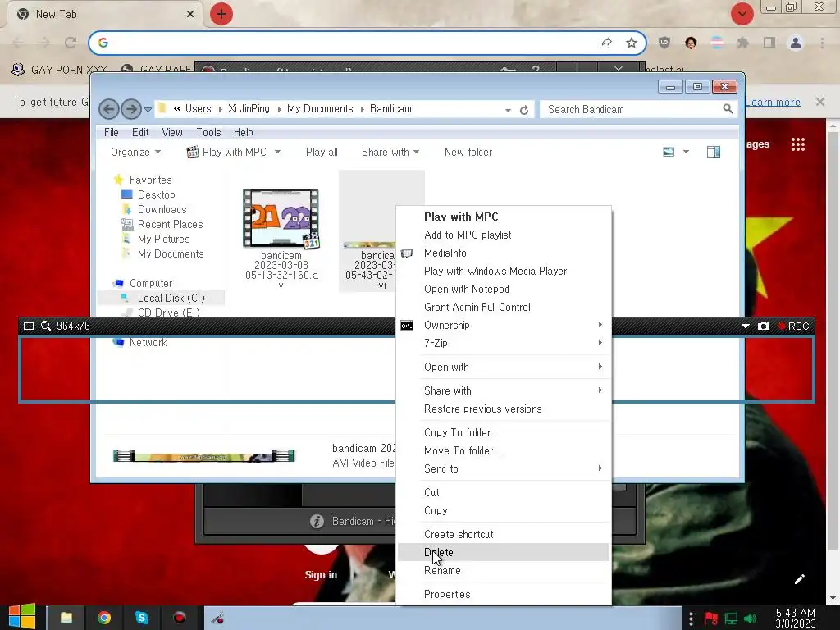
Task: Open the File menu in Explorer
Action: (x=112, y=132)
